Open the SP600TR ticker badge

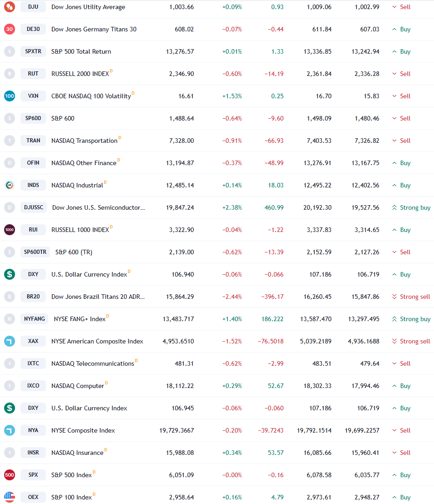pyautogui.click(x=35, y=252)
